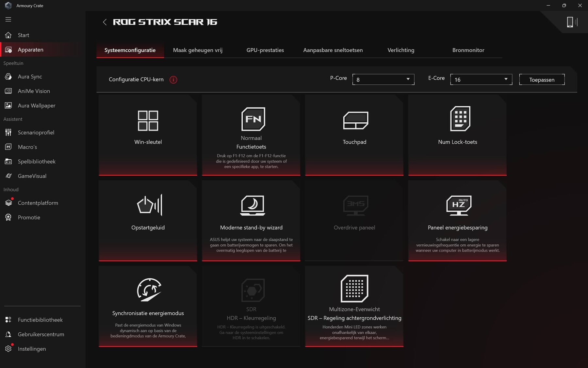This screenshot has height=368, width=588.
Task: Toggle the Num Lock-toets tile
Action: (458, 135)
